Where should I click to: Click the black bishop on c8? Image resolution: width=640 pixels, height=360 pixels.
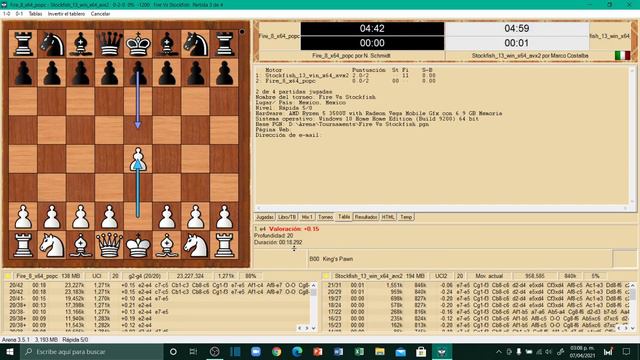click(80, 44)
